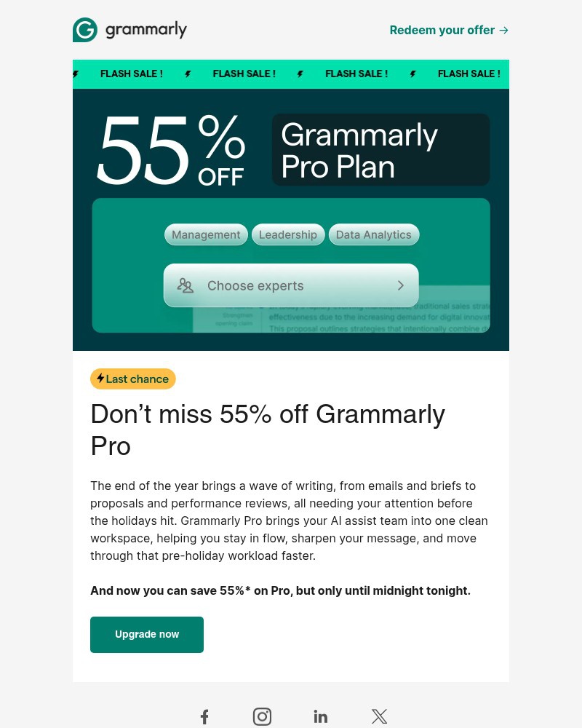Select the Management tag
This screenshot has width=582, height=728.
[x=206, y=234]
